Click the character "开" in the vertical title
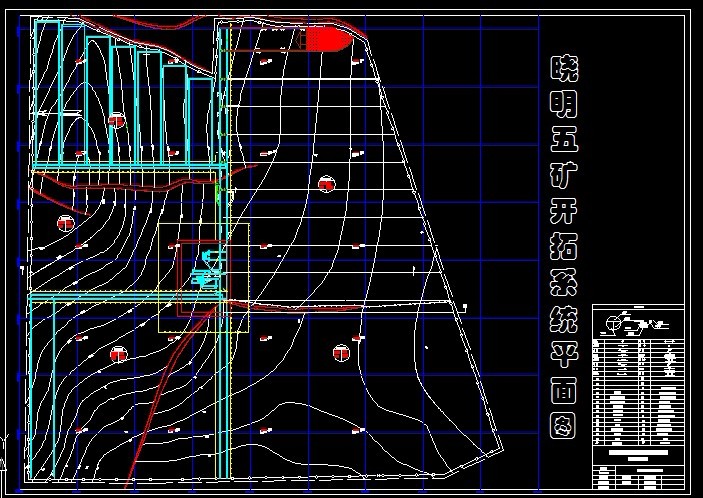The height and width of the screenshot is (498, 703). (564, 211)
